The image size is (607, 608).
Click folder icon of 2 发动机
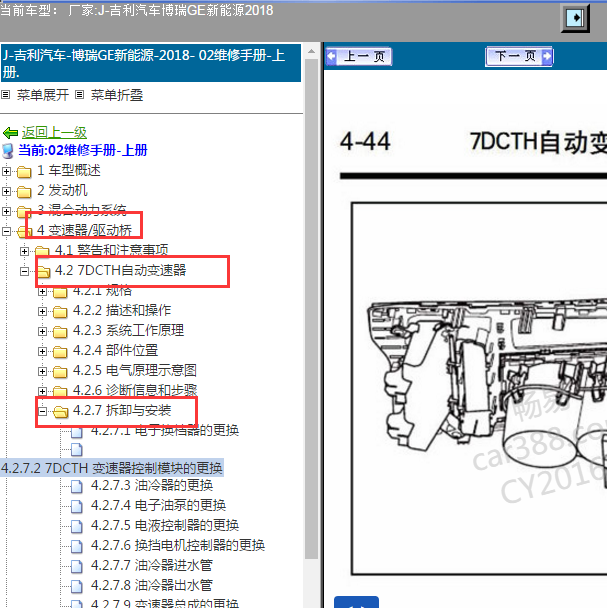24,192
